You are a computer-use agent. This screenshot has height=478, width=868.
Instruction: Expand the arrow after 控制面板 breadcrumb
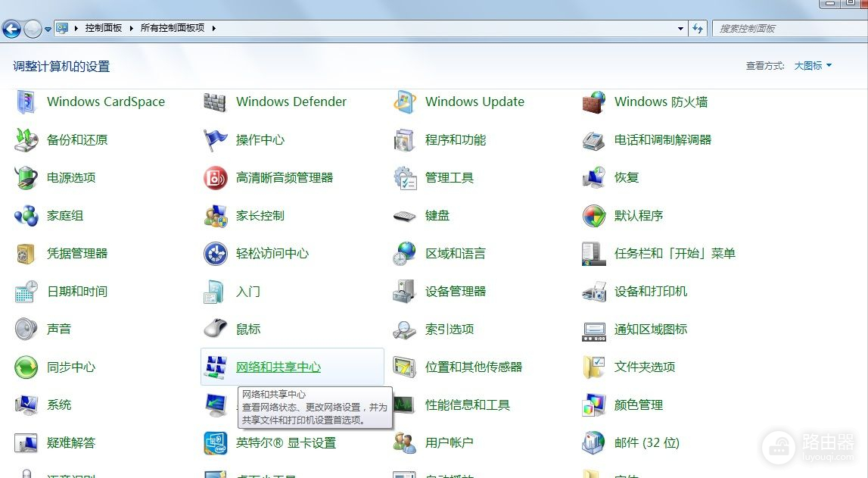[x=131, y=28]
